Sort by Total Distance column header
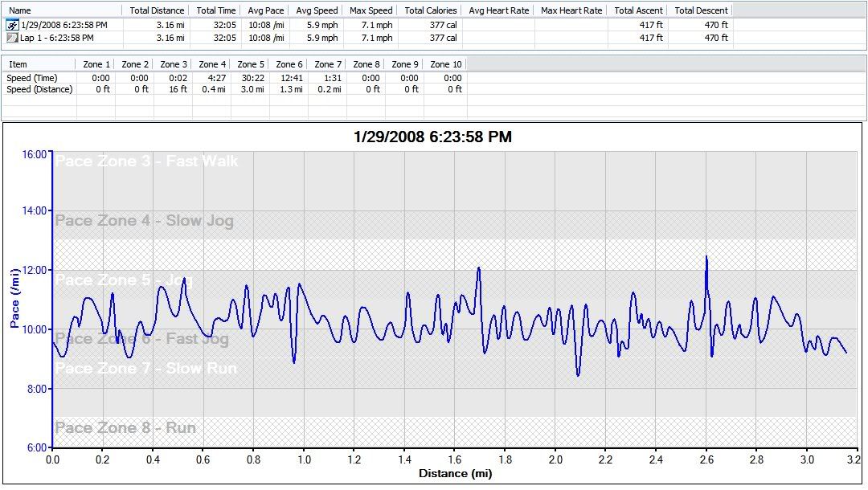 click(x=156, y=10)
